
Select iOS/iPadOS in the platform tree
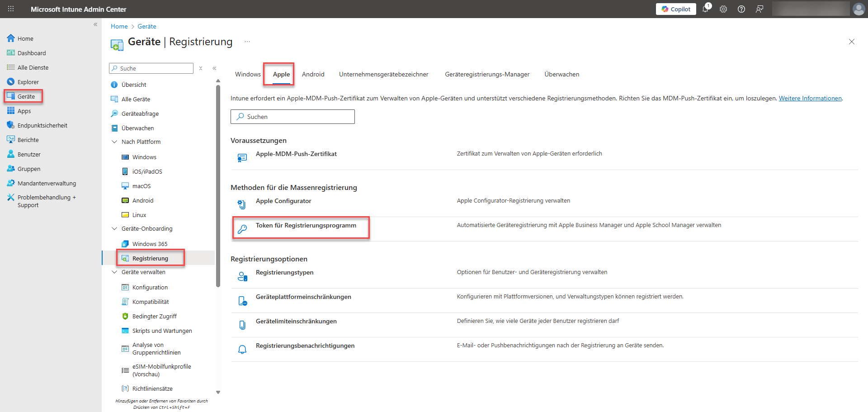click(x=147, y=171)
